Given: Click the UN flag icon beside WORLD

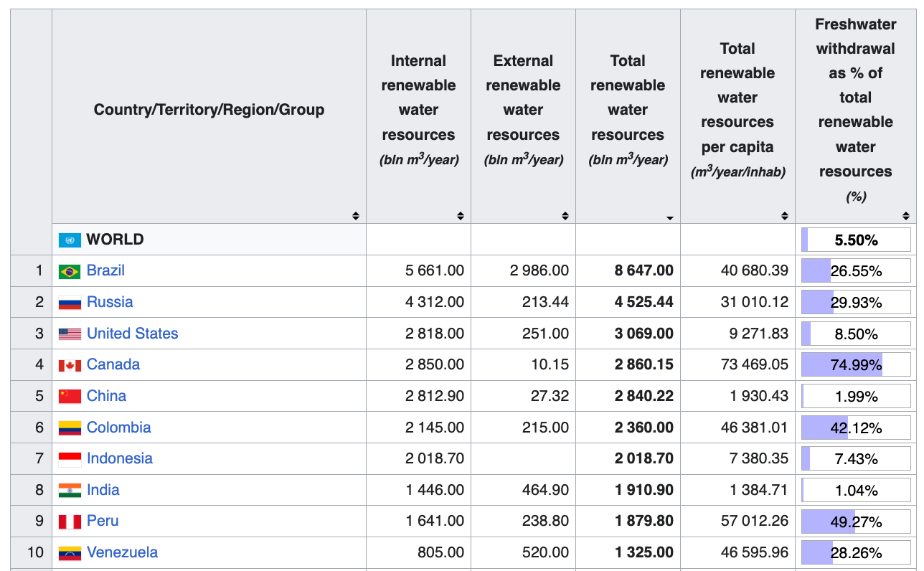Looking at the screenshot, I should coord(70,240).
